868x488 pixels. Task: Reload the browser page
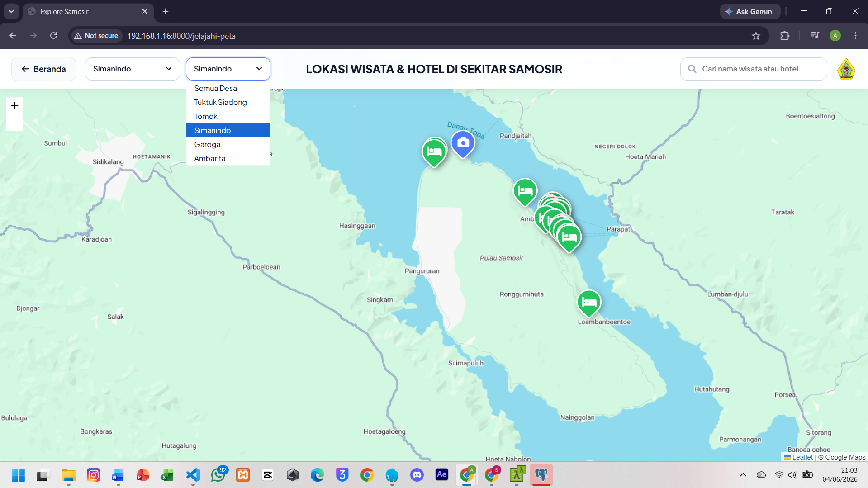(x=53, y=36)
